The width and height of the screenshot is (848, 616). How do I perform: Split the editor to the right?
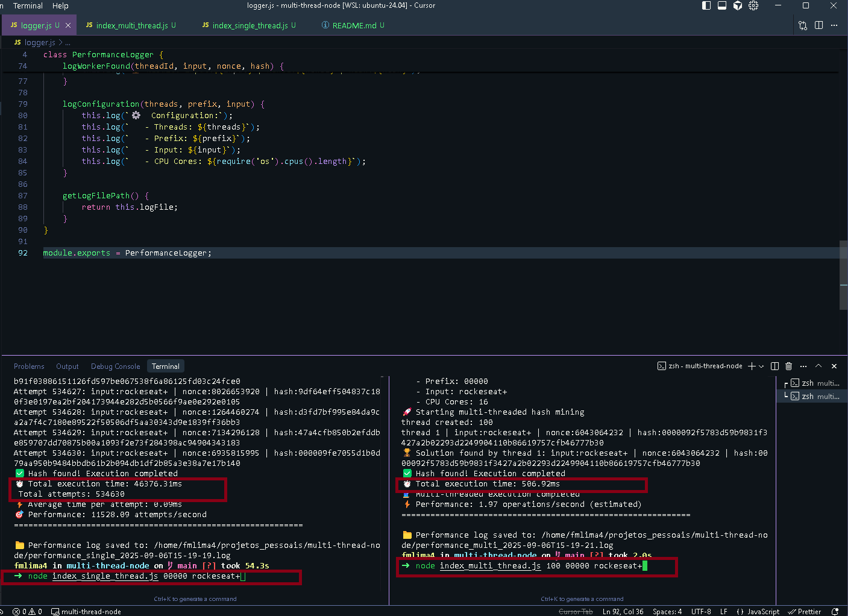pos(818,25)
